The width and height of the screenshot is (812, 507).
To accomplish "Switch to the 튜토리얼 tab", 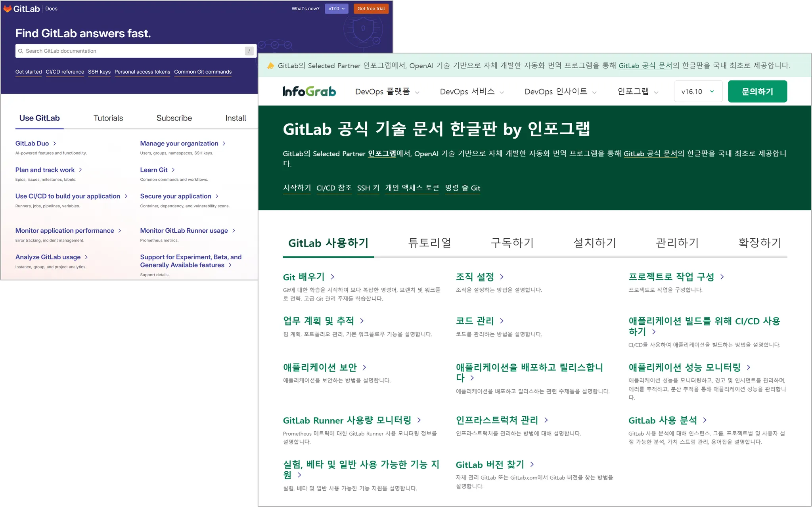I will click(430, 243).
